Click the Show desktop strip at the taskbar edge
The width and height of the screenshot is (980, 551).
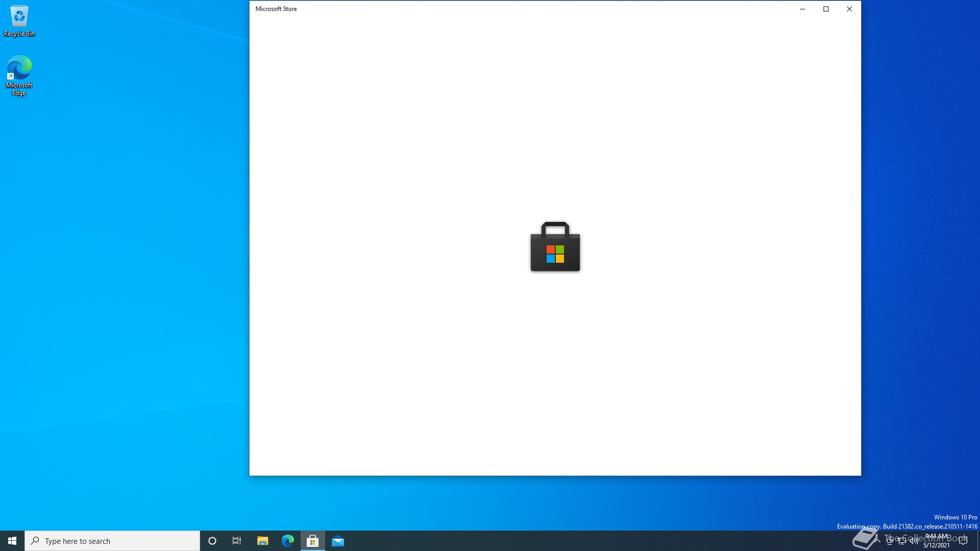coord(978,541)
